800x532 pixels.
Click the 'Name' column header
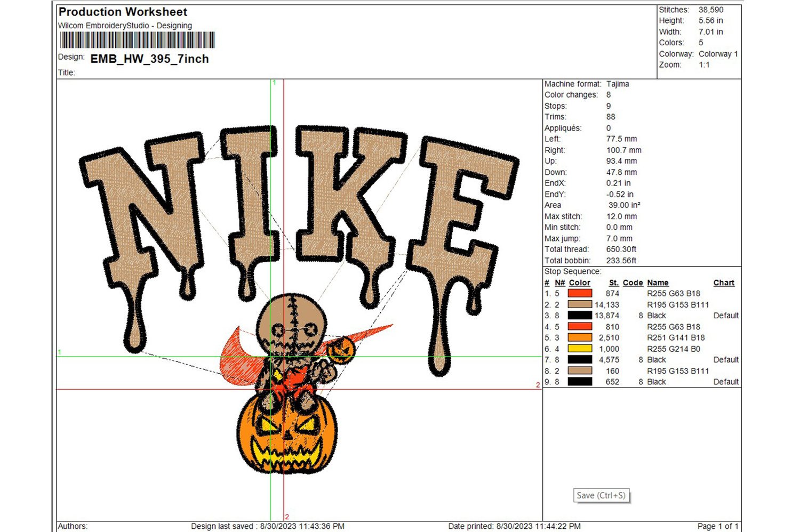(x=658, y=283)
